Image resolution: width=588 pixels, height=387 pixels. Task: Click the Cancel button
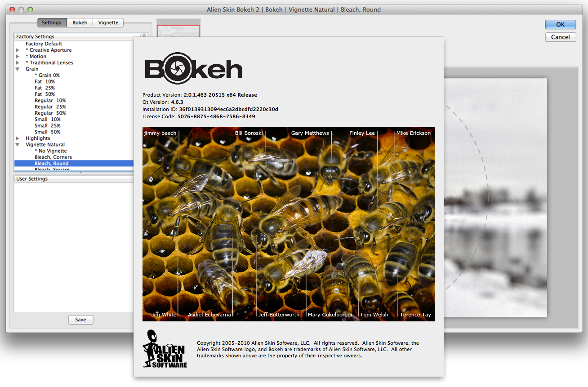[560, 37]
